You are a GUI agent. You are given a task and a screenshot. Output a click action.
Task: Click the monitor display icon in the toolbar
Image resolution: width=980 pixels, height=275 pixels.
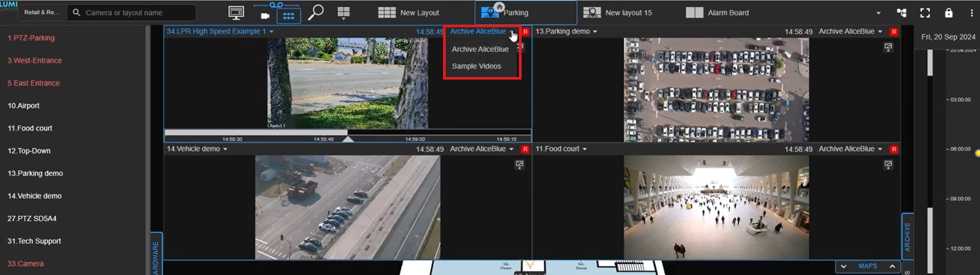pos(236,13)
